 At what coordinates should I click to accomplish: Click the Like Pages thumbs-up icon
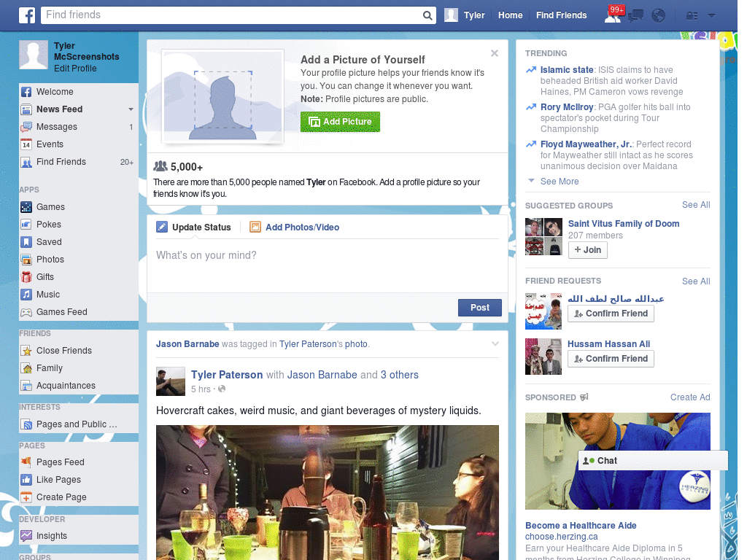pyautogui.click(x=26, y=480)
